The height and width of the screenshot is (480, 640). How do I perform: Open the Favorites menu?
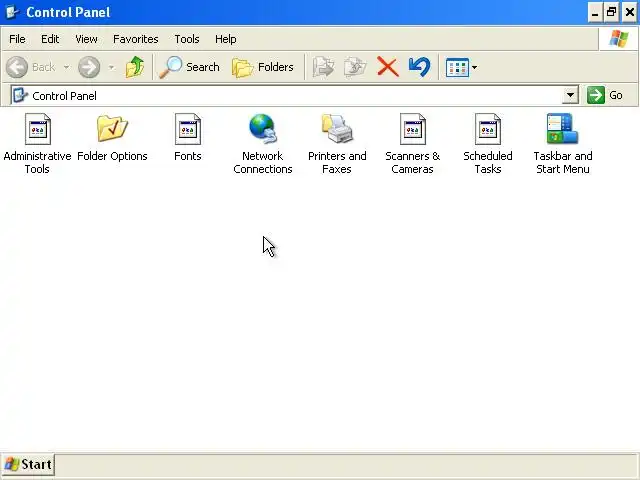click(136, 39)
